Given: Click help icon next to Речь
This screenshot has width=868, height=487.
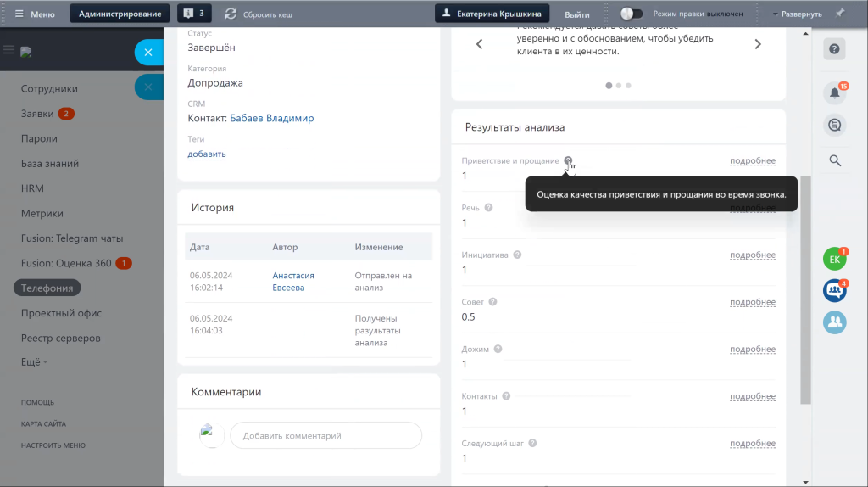Looking at the screenshot, I should [x=488, y=208].
